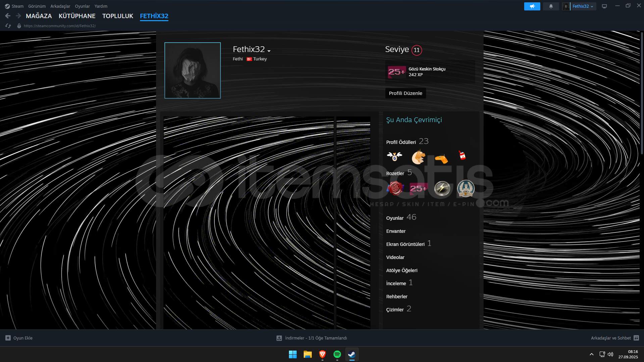The image size is (644, 362).
Task: Go back with the left arrow icon
Action: click(8, 16)
